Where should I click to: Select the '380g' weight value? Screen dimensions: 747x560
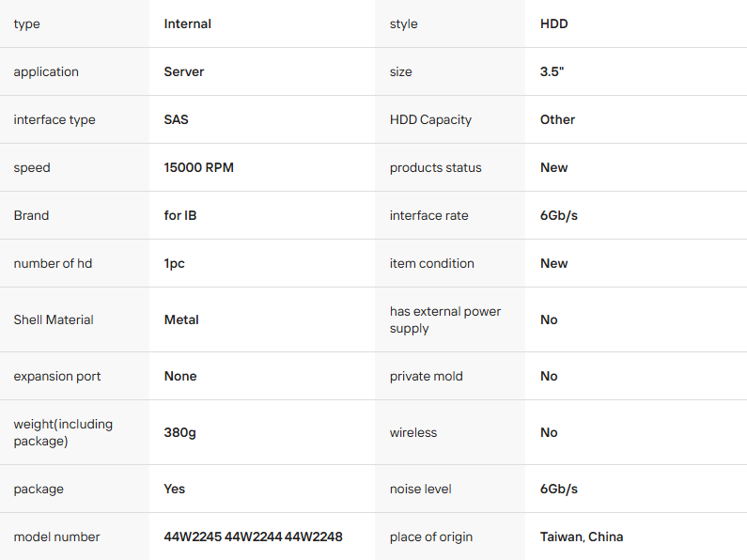click(179, 432)
